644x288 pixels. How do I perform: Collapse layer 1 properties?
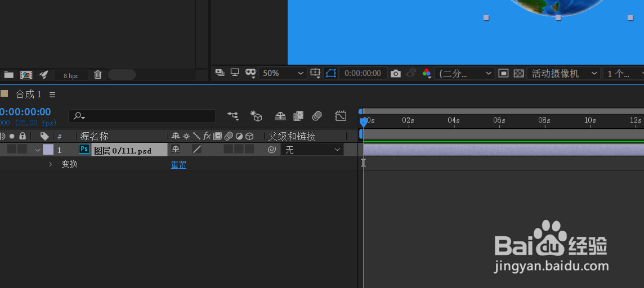38,150
